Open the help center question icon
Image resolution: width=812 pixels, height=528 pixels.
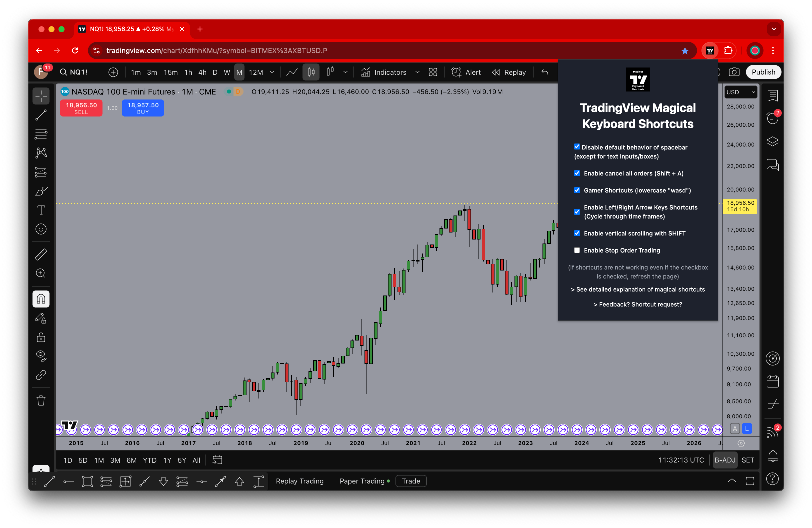[x=772, y=479]
